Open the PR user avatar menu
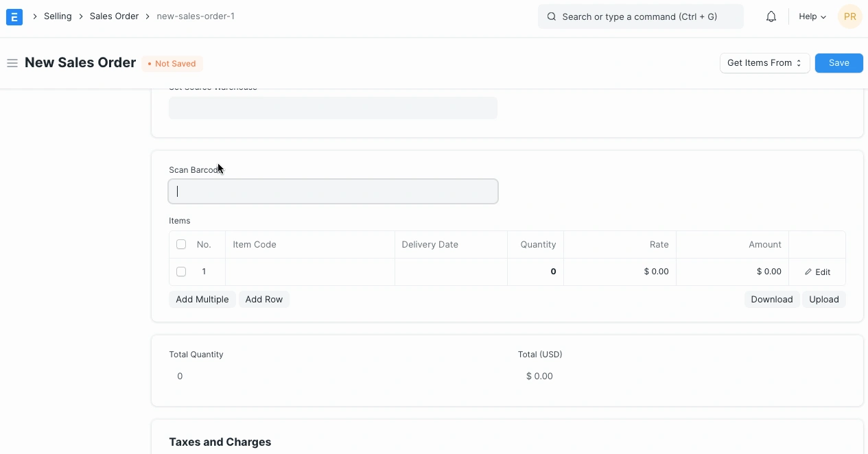 (849, 16)
